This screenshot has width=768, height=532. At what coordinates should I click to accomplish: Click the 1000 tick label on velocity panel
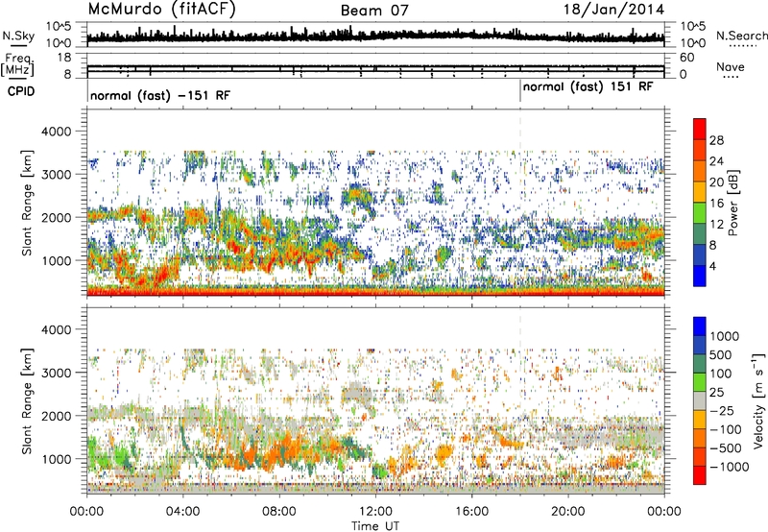pyautogui.click(x=56, y=458)
